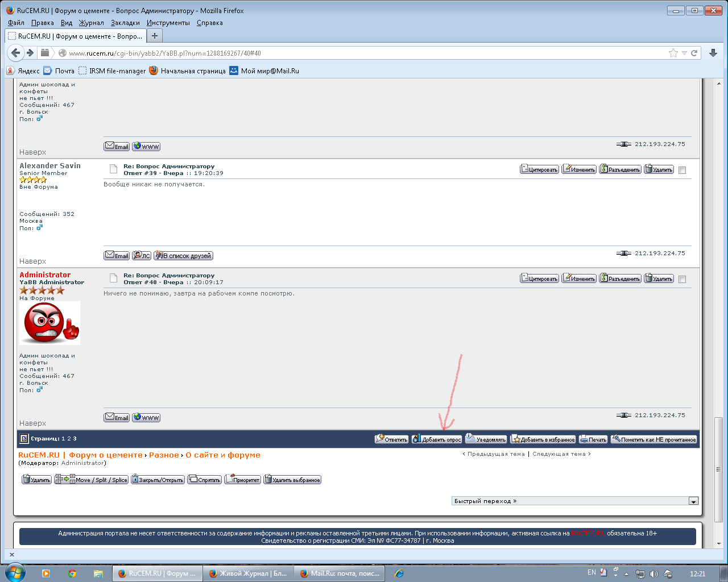
Task: Click Цитировать on reply #39
Action: (x=539, y=169)
